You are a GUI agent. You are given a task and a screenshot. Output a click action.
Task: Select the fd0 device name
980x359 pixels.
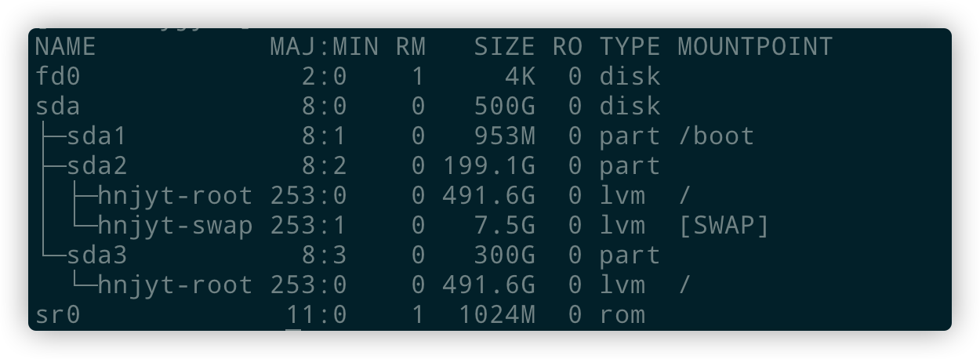(x=58, y=77)
